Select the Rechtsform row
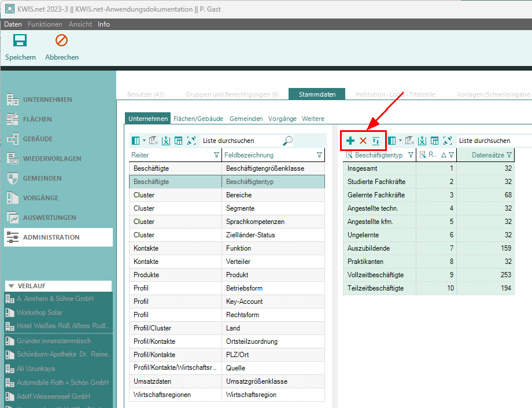 227,315
